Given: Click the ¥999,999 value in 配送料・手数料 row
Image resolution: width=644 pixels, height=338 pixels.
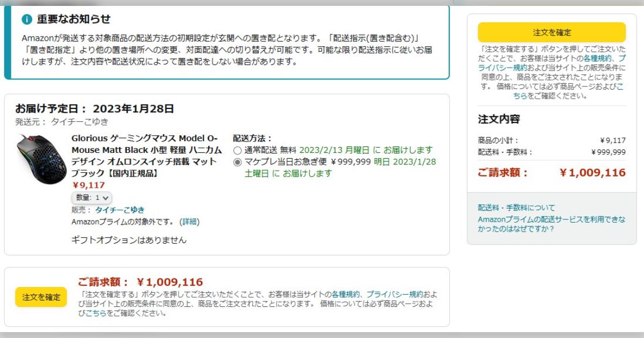Looking at the screenshot, I should [608, 152].
